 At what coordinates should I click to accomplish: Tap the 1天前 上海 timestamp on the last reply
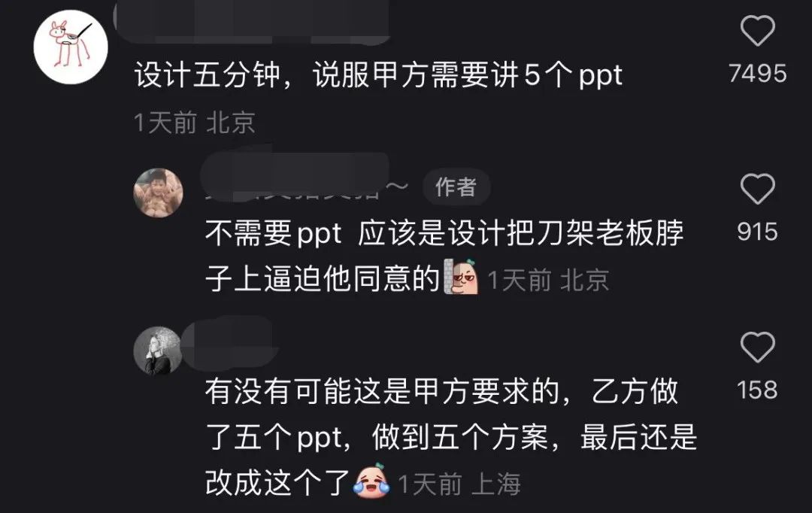459,484
